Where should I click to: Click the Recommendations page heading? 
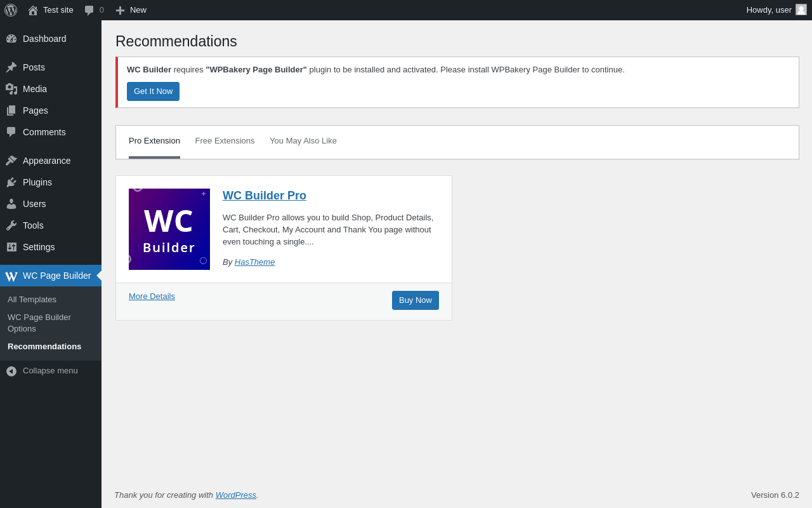pyautogui.click(x=176, y=41)
